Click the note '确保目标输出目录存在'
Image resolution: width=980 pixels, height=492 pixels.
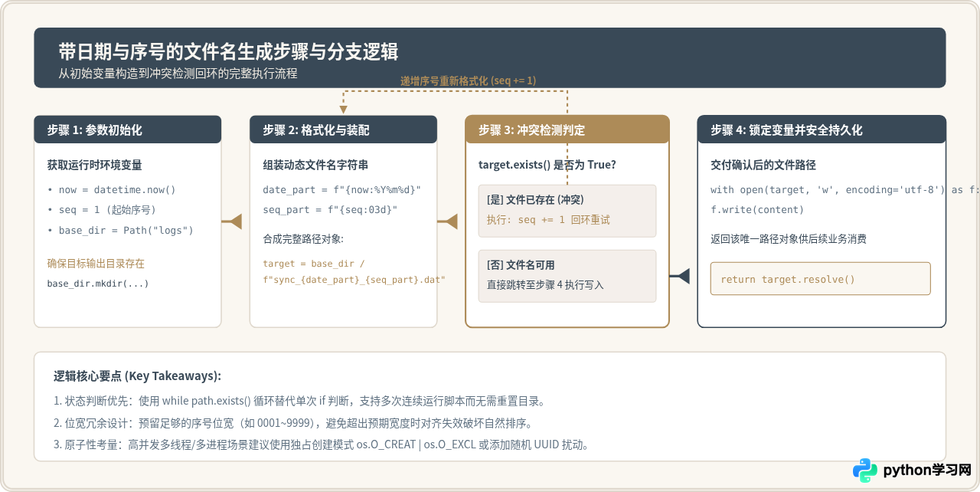point(96,263)
